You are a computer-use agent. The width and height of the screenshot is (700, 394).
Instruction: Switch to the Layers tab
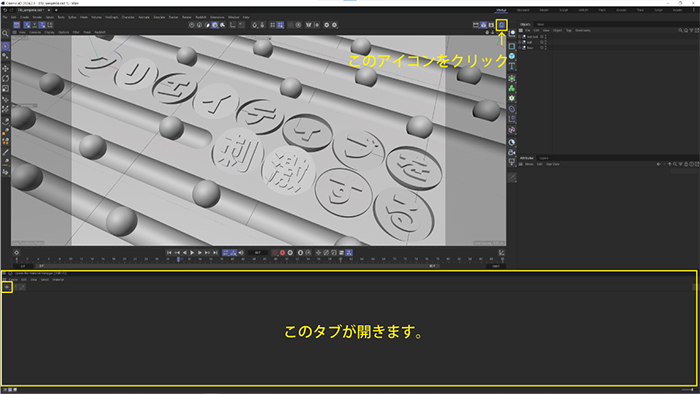tap(544, 158)
